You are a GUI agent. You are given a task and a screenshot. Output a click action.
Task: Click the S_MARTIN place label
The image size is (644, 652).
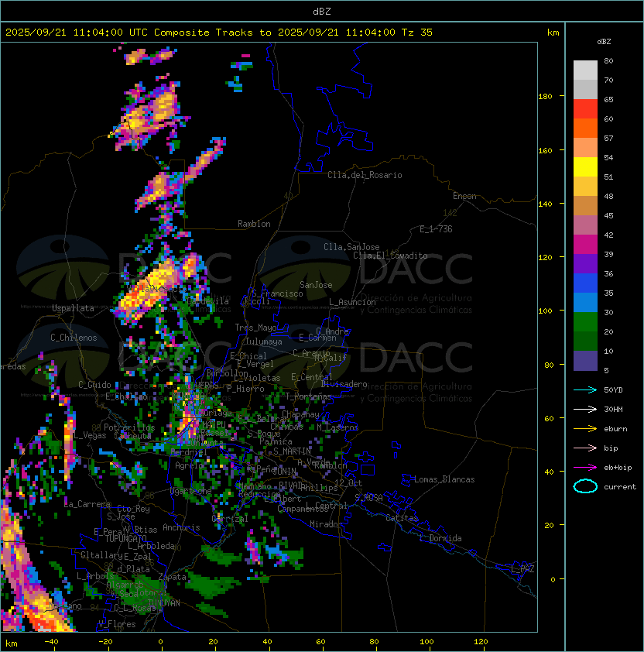[x=292, y=451]
